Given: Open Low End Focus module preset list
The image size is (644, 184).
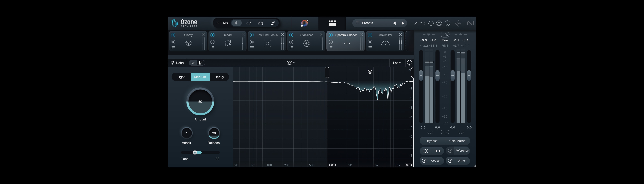Looking at the screenshot, I should tap(252, 47).
